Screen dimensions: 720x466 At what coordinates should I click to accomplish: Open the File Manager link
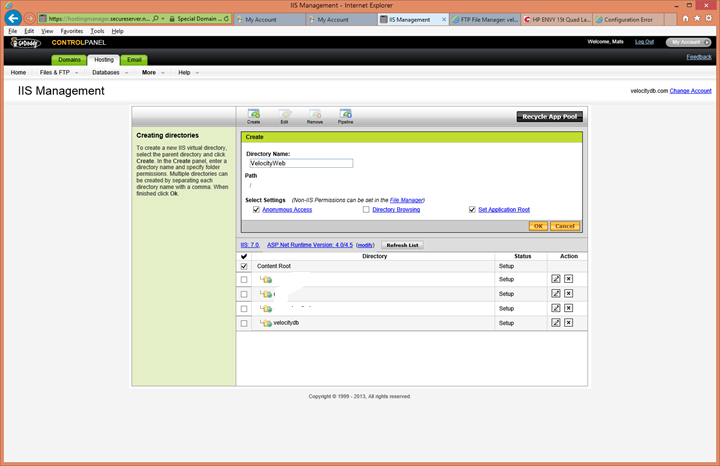click(406, 200)
